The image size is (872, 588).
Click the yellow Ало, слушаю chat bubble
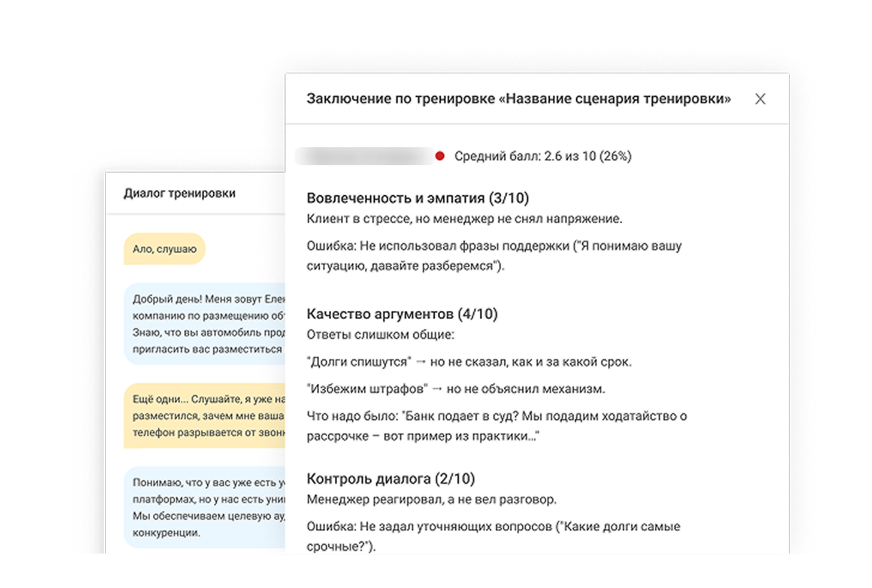(164, 249)
